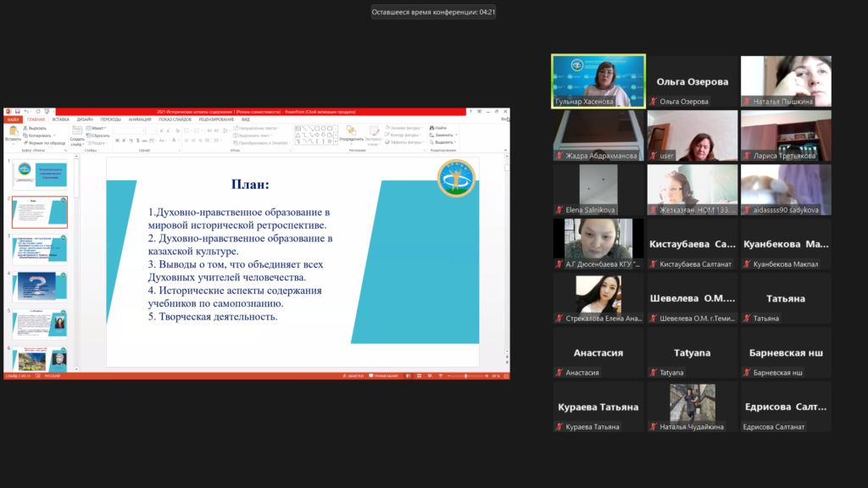868x488 pixels.
Task: Click Ольга Озерова participant tile
Action: 692,80
